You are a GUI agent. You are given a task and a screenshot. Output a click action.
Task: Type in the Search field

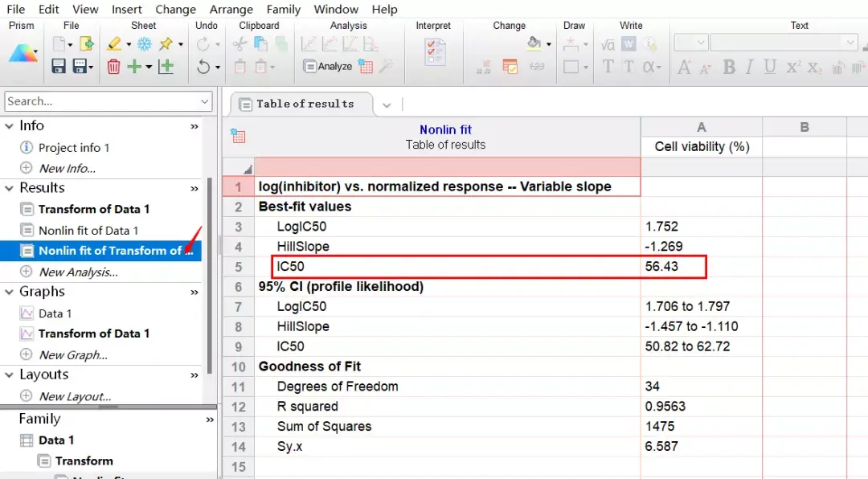(x=101, y=101)
